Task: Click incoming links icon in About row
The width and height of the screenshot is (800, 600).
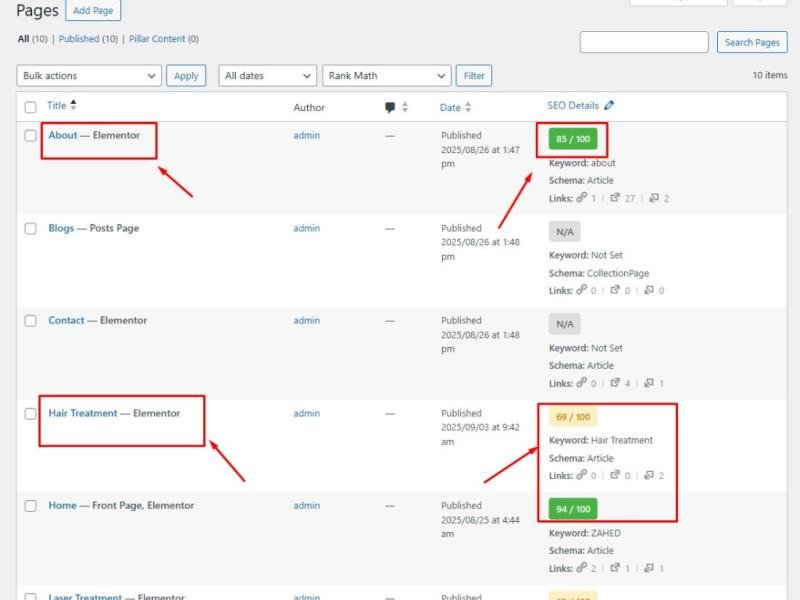Action: point(654,197)
